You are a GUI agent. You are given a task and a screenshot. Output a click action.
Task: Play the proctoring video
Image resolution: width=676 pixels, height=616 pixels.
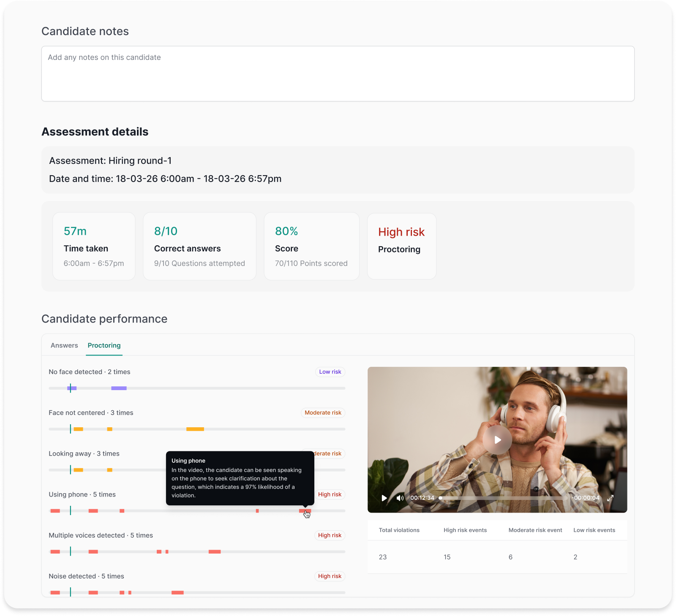pos(384,498)
